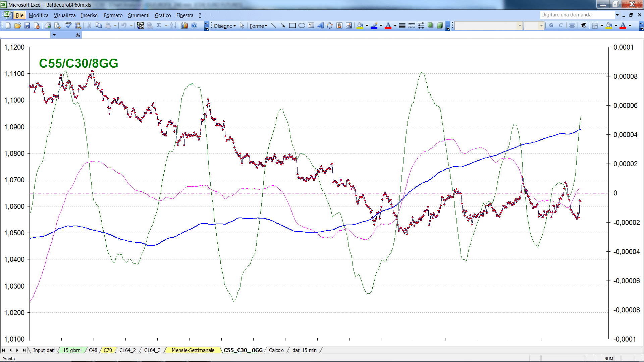The width and height of the screenshot is (644, 362).
Task: Click the drawing toolbar red Font Color A
Action: [x=388, y=26]
